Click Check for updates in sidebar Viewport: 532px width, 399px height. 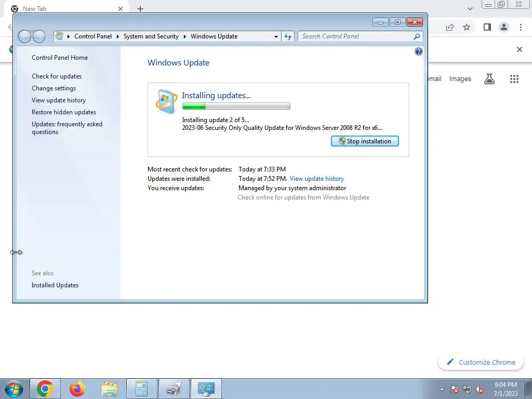pyautogui.click(x=57, y=76)
